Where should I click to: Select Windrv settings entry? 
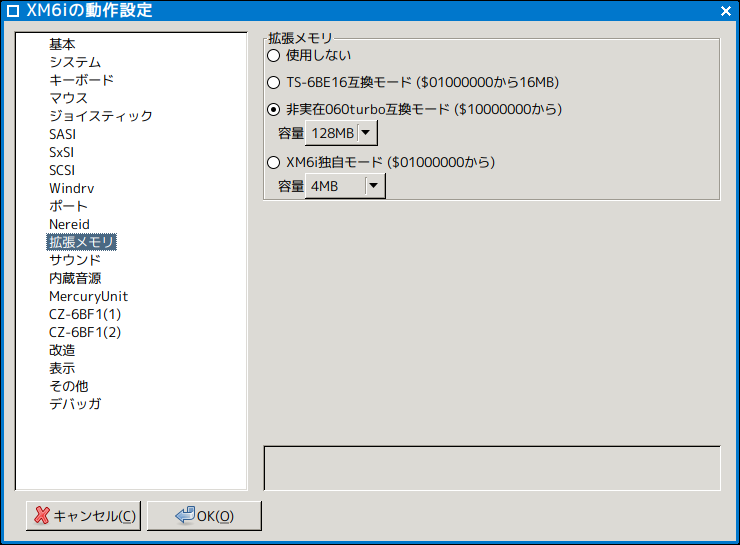click(72, 188)
